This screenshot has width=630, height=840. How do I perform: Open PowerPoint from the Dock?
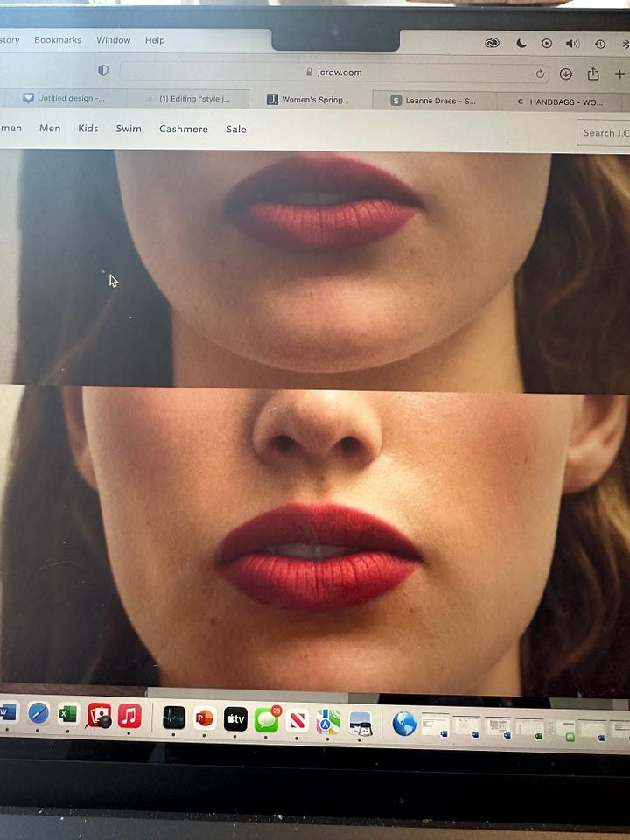click(204, 717)
